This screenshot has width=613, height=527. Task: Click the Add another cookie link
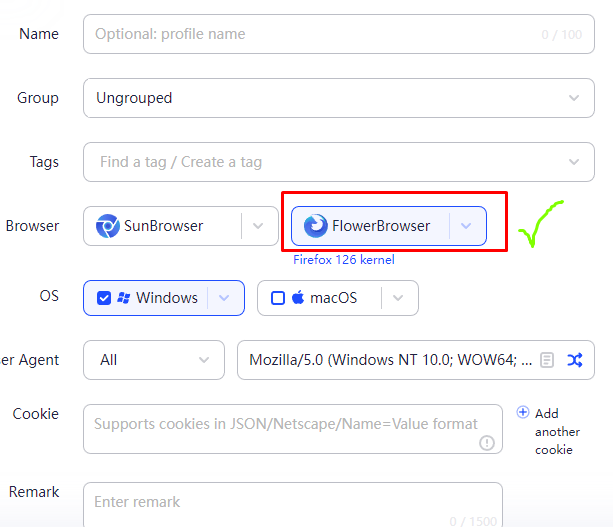pyautogui.click(x=557, y=431)
